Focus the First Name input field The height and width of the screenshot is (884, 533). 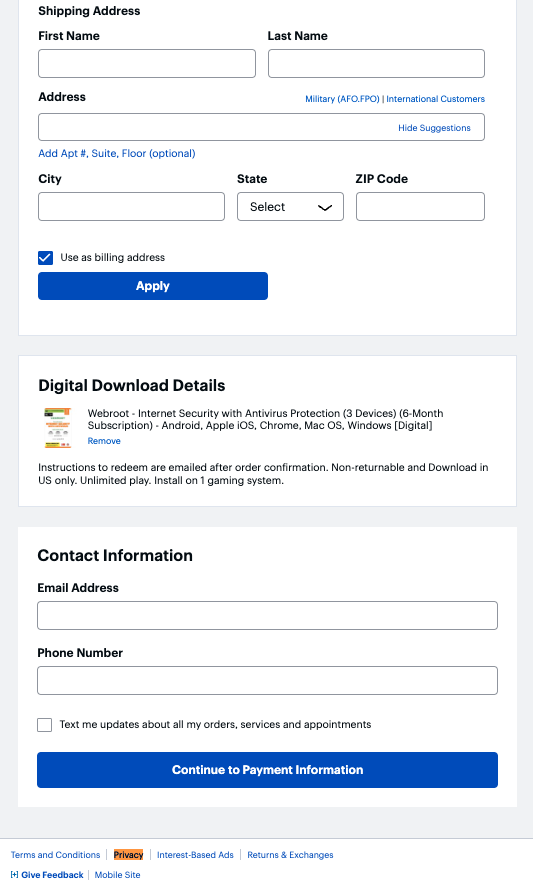tap(147, 63)
